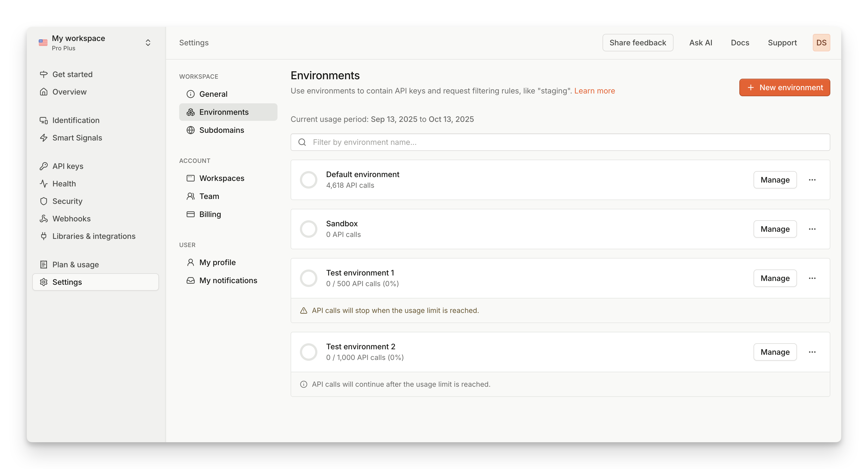Select the Sandbox environment radio button
The height and width of the screenshot is (469, 868).
[x=308, y=228]
